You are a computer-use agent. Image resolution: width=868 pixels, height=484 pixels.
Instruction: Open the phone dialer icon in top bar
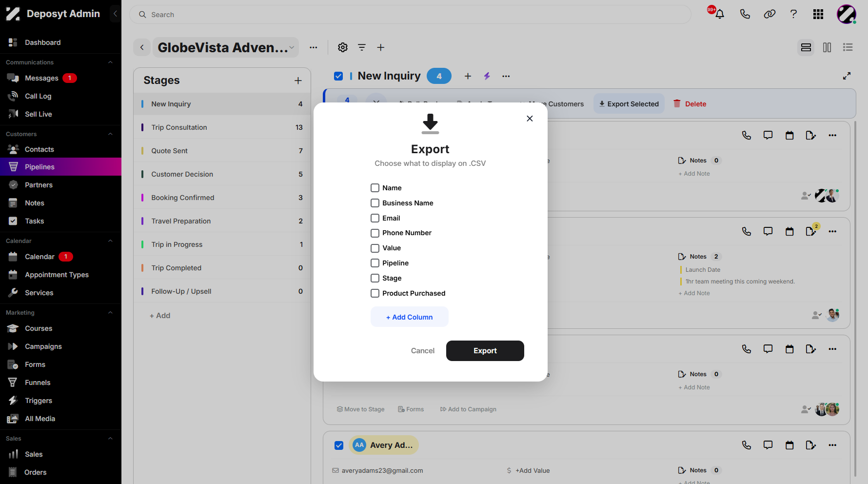point(745,14)
